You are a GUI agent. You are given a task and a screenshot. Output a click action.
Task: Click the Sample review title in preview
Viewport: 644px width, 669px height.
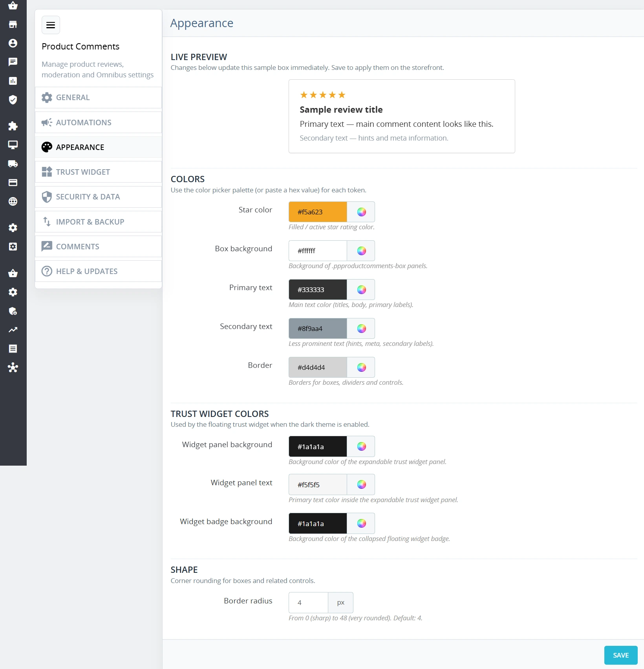(x=341, y=110)
